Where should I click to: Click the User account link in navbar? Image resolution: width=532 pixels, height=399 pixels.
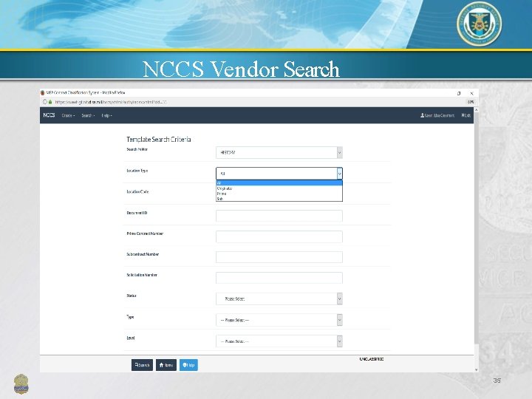[437, 115]
